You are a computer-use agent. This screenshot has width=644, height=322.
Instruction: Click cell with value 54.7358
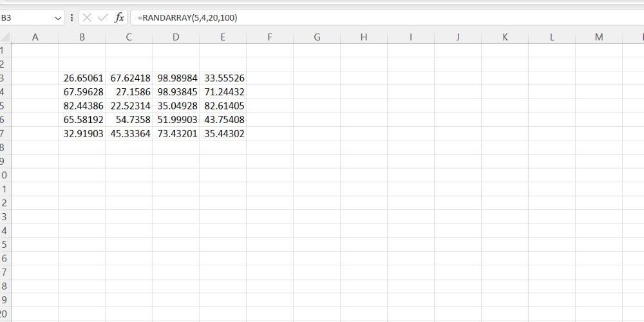click(x=129, y=120)
